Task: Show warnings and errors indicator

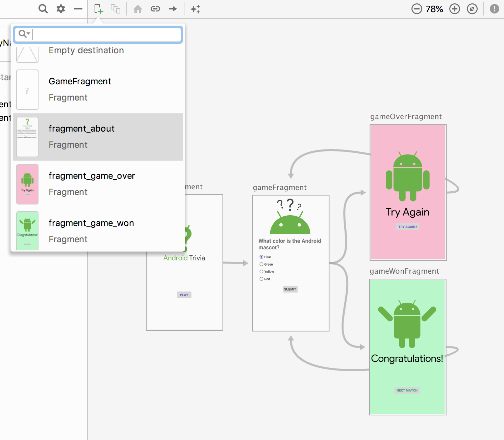Action: coord(494,9)
